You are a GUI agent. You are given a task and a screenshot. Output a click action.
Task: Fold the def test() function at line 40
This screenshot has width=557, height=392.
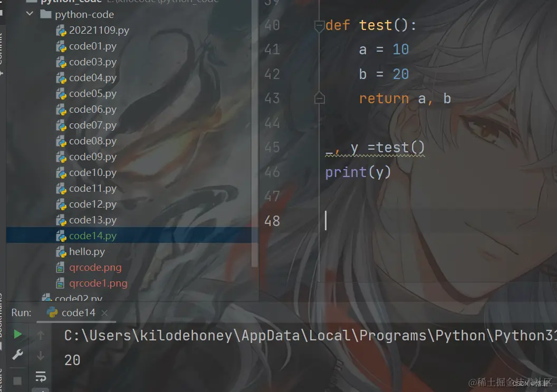click(x=319, y=25)
